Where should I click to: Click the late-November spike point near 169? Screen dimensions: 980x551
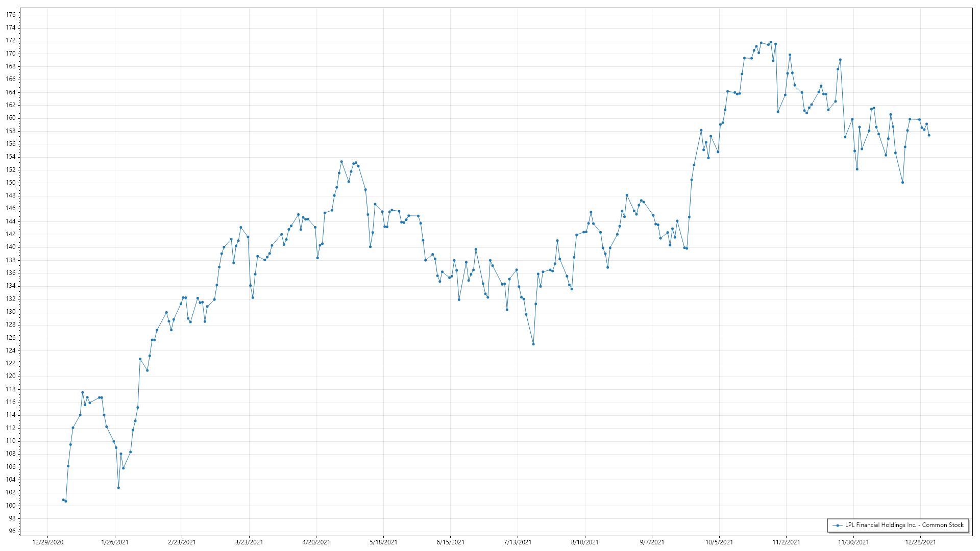point(840,60)
